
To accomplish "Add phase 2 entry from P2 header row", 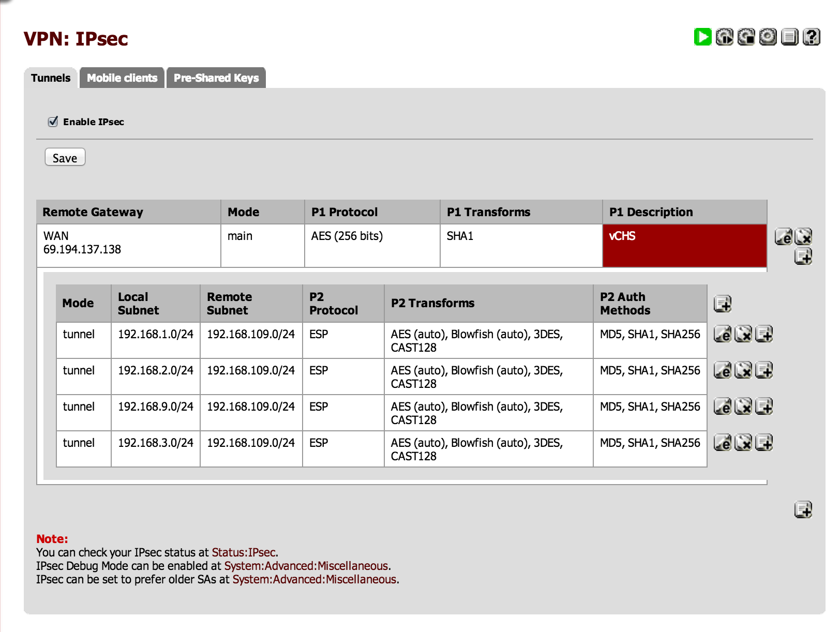I will [x=722, y=304].
